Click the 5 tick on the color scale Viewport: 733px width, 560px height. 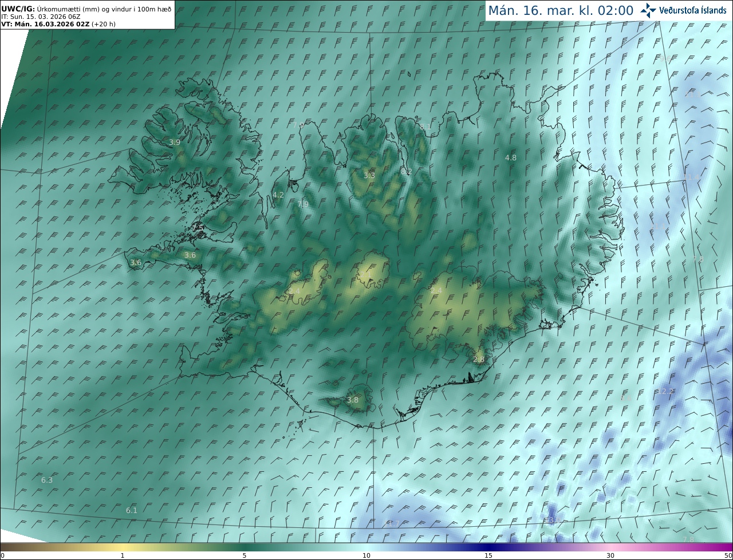[245, 555]
